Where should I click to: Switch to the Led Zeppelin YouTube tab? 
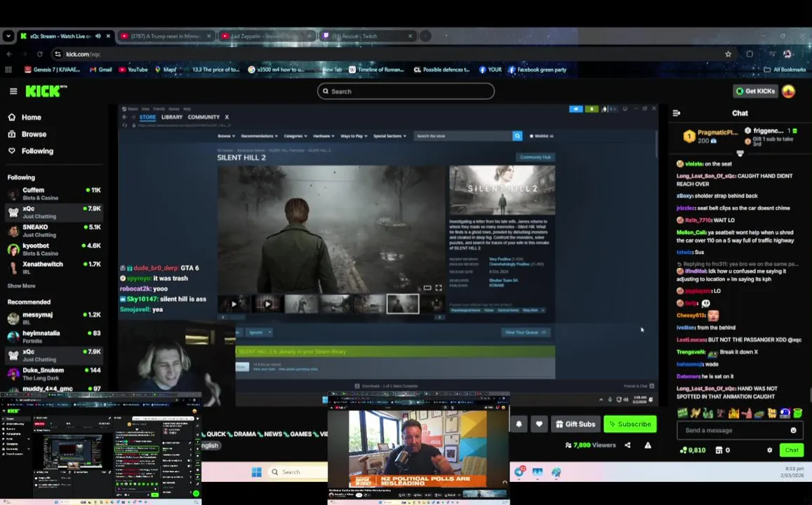coord(266,36)
